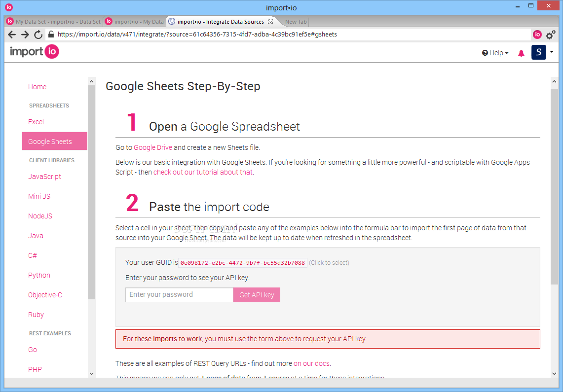Reload the page with the refresh icon

[38, 35]
